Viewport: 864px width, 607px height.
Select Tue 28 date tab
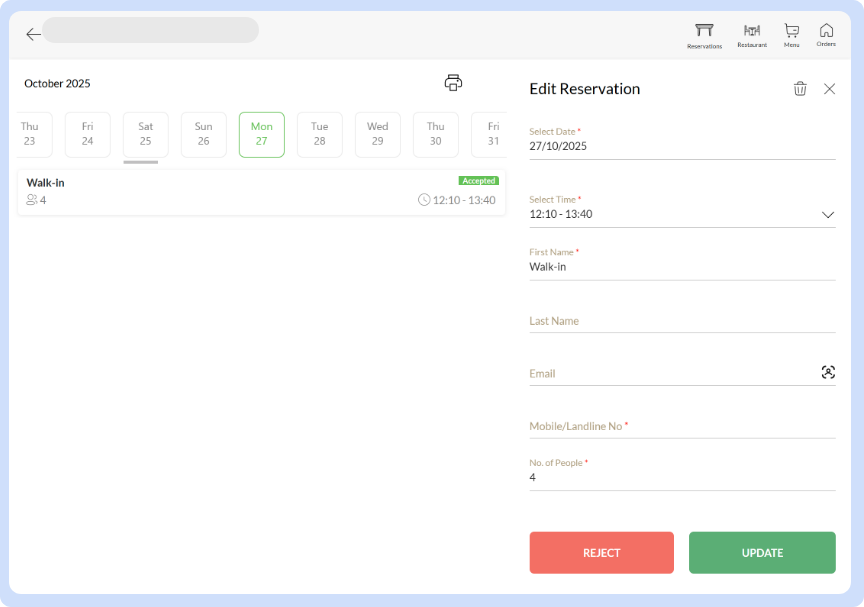point(320,134)
